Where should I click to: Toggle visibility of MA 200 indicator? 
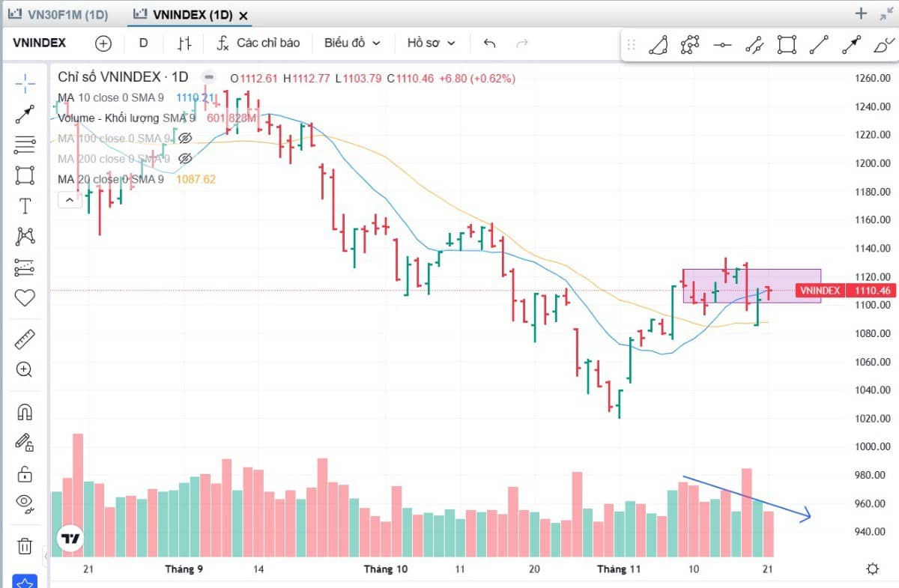point(185,159)
